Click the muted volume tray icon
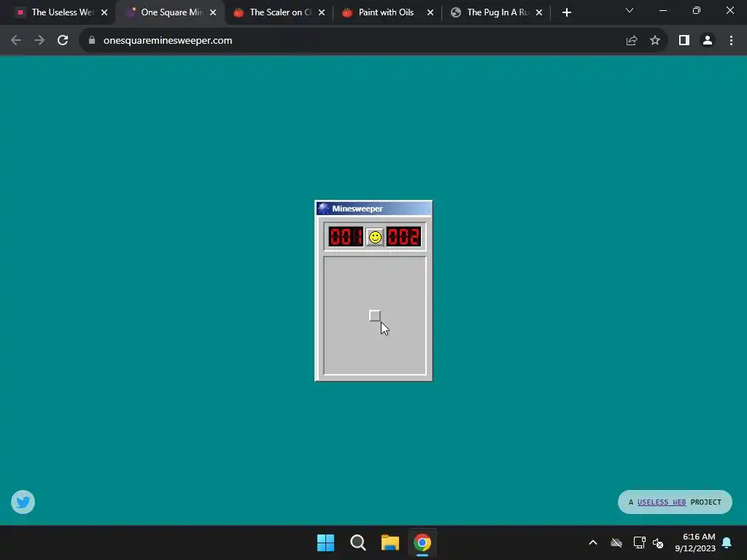 click(658, 542)
